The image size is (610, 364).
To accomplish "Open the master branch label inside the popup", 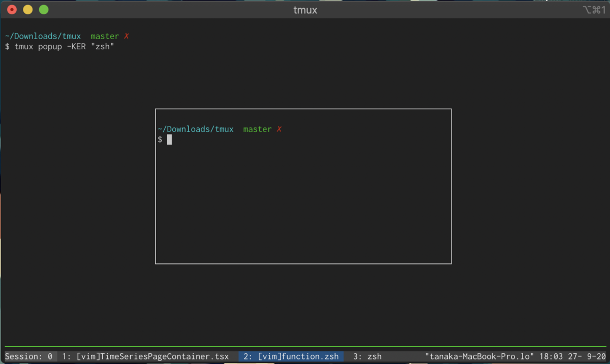I will coord(257,129).
